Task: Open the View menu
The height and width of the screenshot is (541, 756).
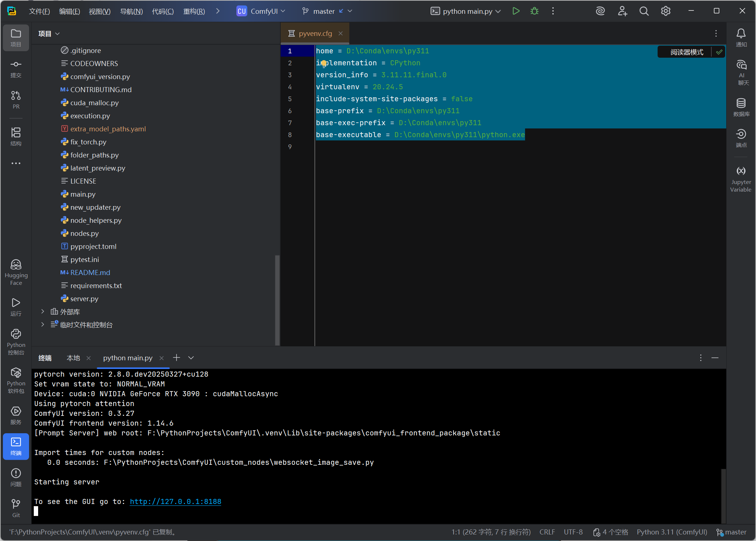Action: pyautogui.click(x=99, y=11)
